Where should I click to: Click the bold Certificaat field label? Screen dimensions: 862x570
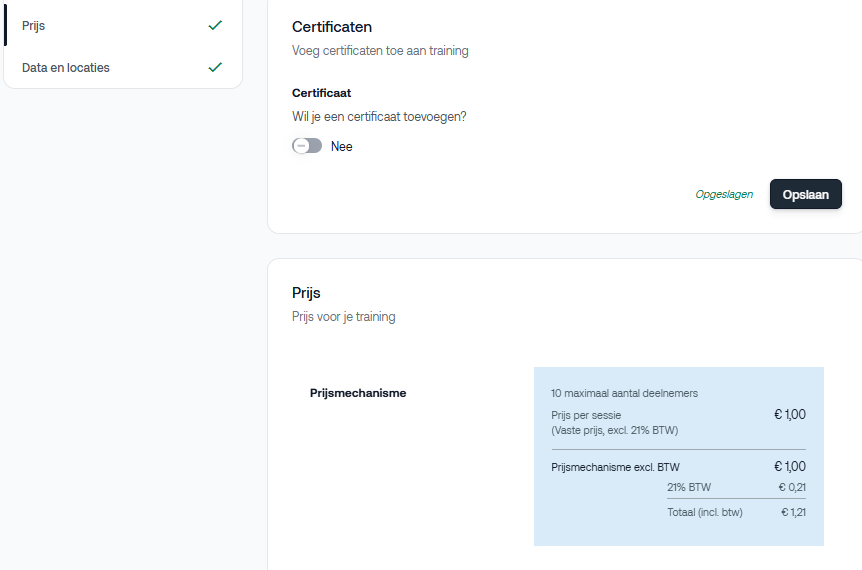[x=321, y=93]
